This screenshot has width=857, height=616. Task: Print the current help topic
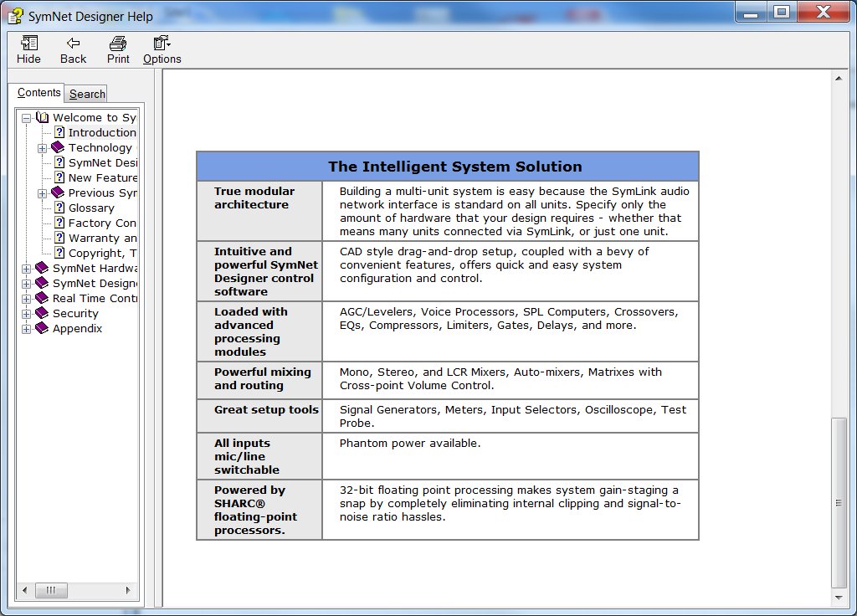click(118, 49)
